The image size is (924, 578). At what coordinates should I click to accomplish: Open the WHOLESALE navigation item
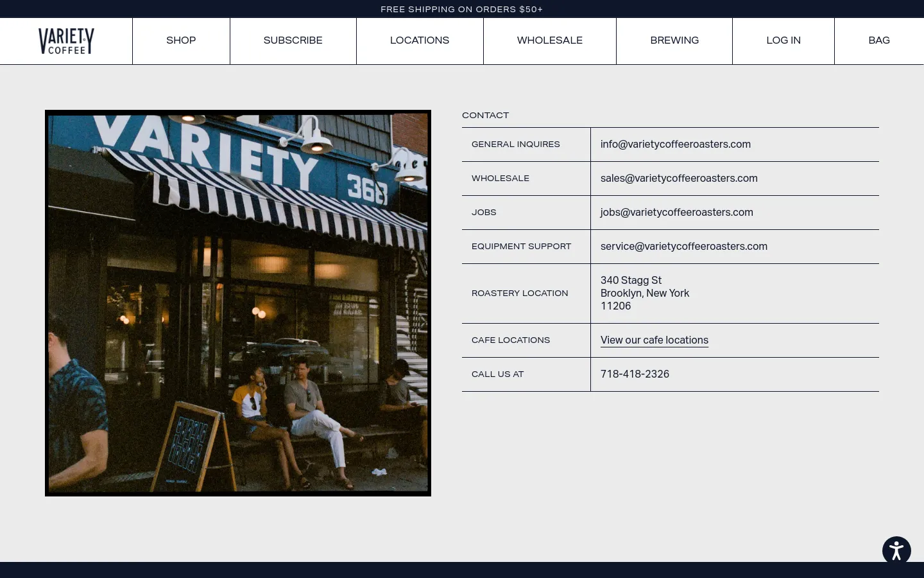click(x=550, y=40)
